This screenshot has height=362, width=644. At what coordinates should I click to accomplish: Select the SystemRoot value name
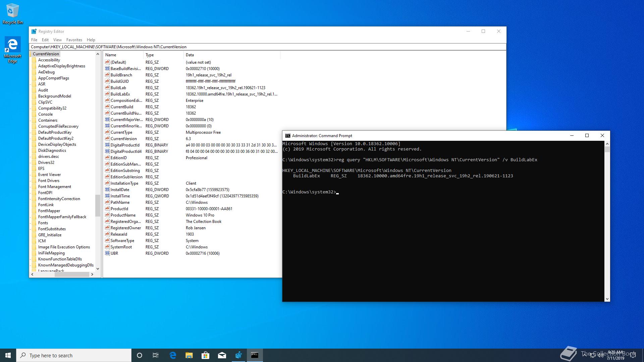point(121,247)
